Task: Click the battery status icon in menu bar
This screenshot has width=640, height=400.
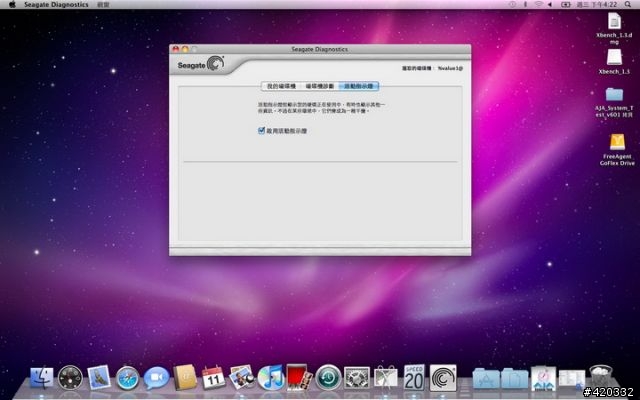Action: (566, 4)
